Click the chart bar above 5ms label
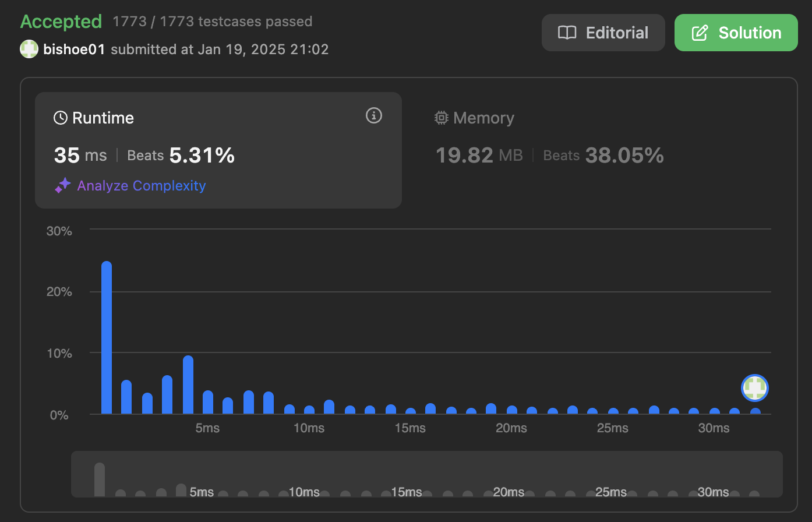The height and width of the screenshot is (522, 812). 208,402
